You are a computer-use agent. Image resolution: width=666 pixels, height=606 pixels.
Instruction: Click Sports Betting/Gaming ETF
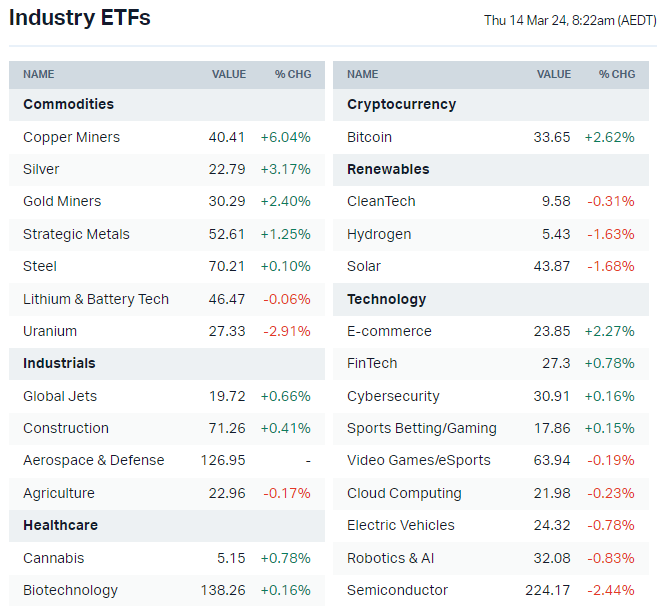[421, 428]
